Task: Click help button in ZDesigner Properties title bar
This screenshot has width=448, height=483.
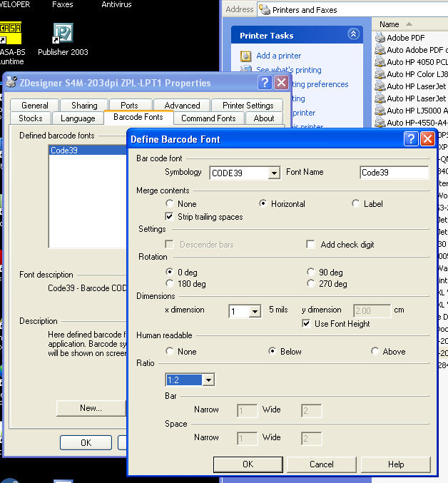Action: pyautogui.click(x=265, y=83)
